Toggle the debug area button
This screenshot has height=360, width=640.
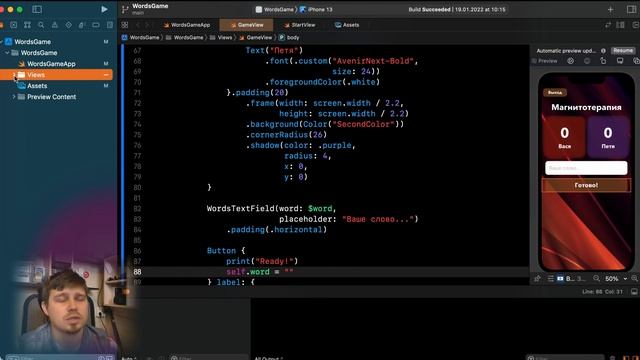pos(634,291)
